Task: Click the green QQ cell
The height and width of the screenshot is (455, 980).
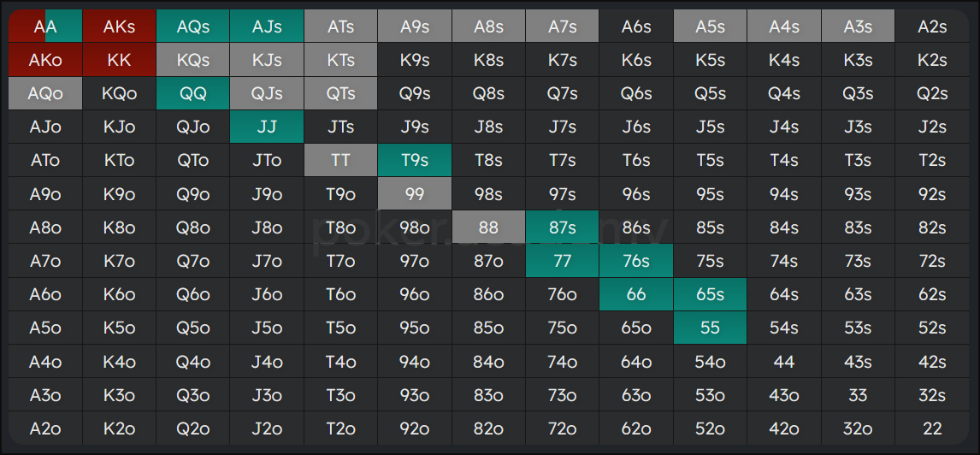Action: point(193,93)
